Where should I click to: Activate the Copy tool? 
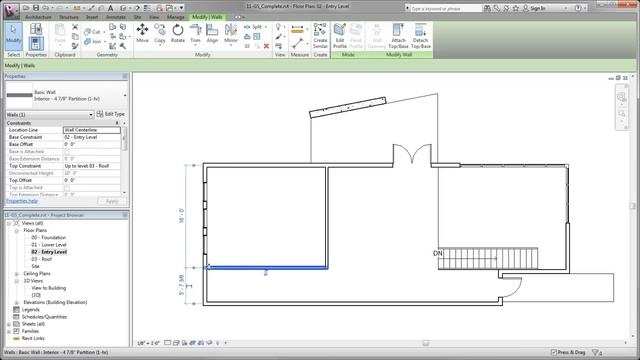click(x=160, y=33)
